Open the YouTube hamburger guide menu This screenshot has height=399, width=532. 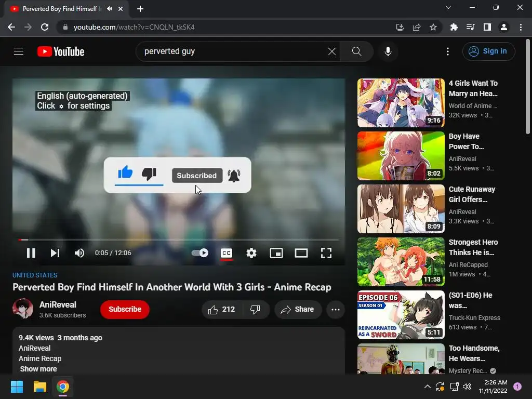click(19, 51)
